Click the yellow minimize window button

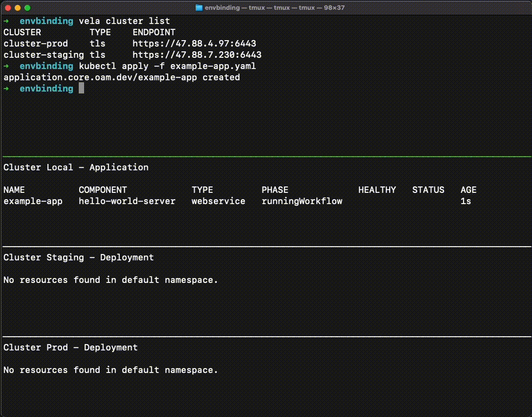coord(18,8)
